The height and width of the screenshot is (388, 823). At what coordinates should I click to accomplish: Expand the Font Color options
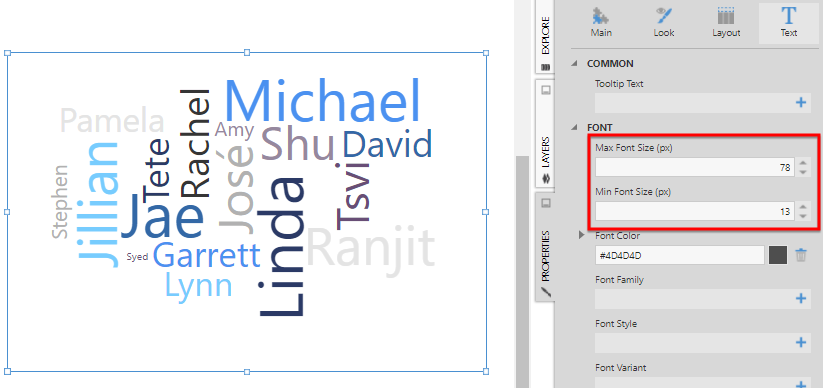pos(582,235)
